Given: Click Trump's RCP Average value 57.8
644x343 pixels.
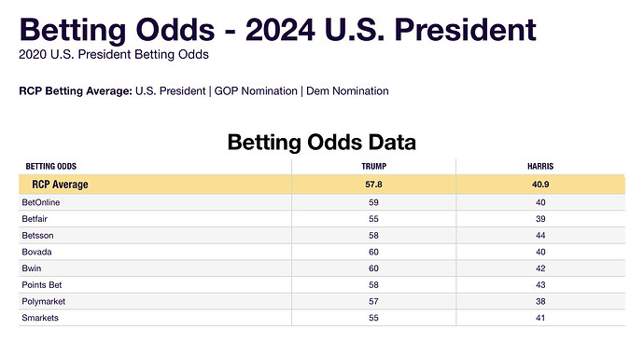Looking at the screenshot, I should click(x=373, y=185).
